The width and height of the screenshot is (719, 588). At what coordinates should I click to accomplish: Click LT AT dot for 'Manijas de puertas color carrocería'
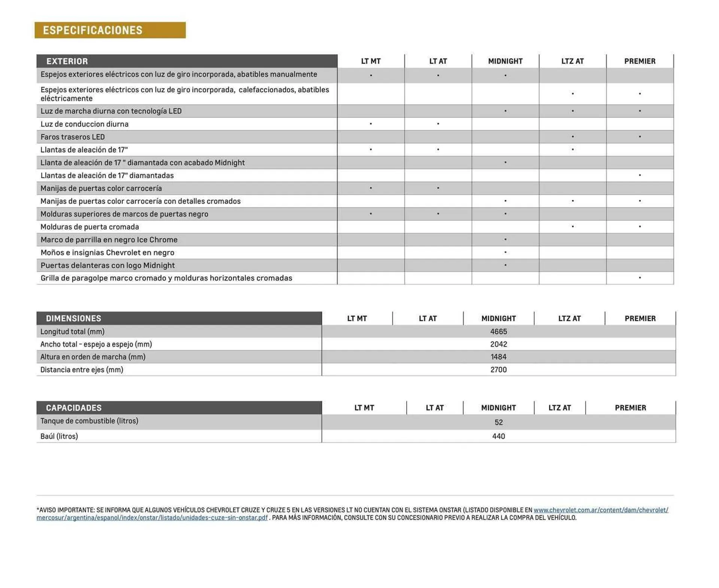[x=438, y=188]
